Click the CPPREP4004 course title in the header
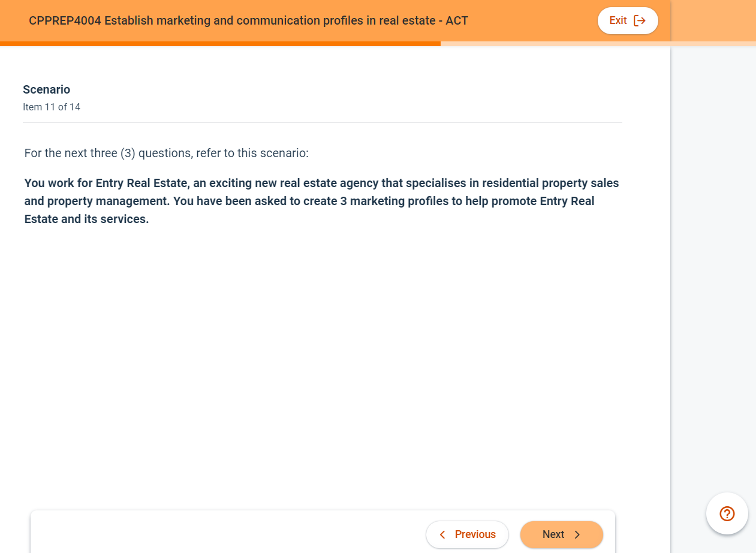756x553 pixels. [x=248, y=20]
